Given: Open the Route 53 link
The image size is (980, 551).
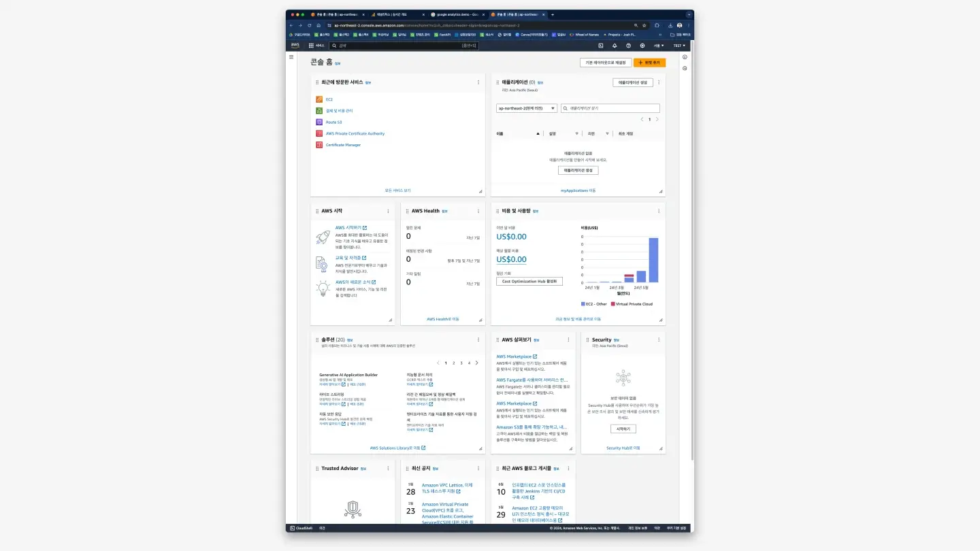Looking at the screenshot, I should coord(333,122).
